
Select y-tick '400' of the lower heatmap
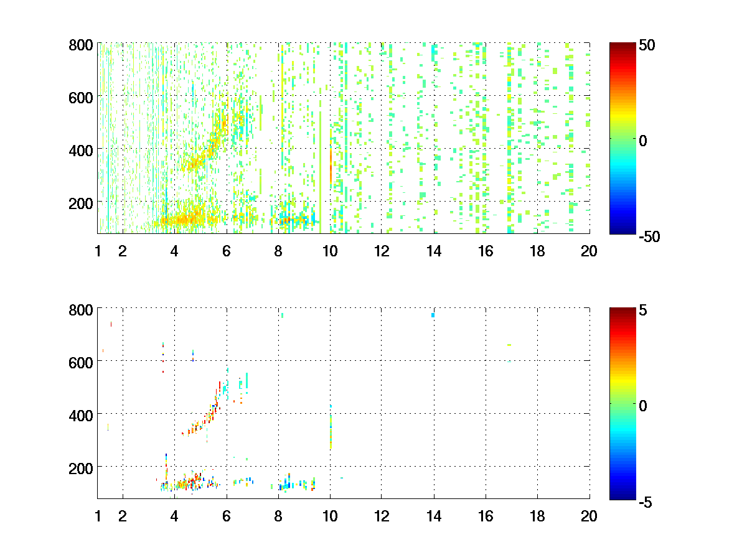pos(81,414)
